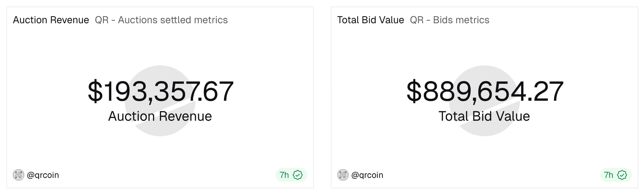The width and height of the screenshot is (644, 195).
Task: Click the 7h freshness label on Auction Revenue
Action: click(x=284, y=175)
